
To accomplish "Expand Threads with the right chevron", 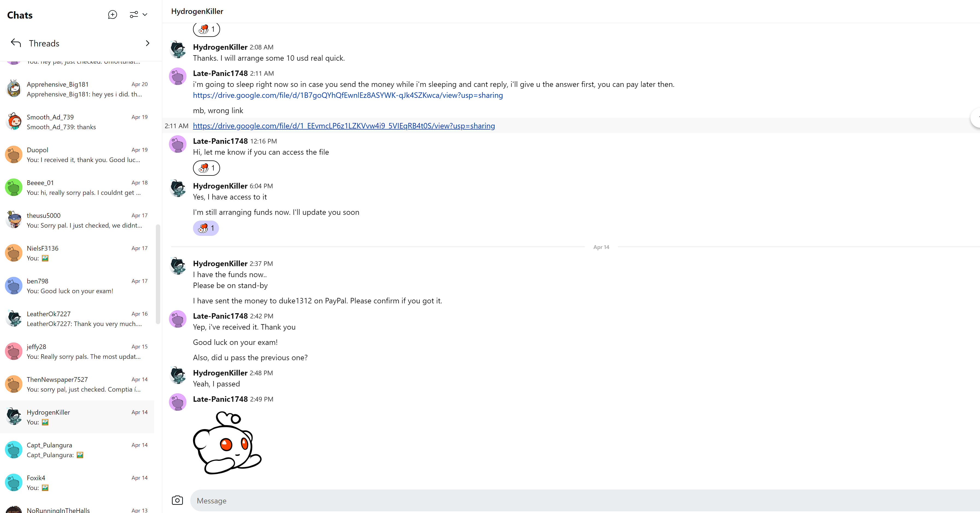I will [x=148, y=43].
